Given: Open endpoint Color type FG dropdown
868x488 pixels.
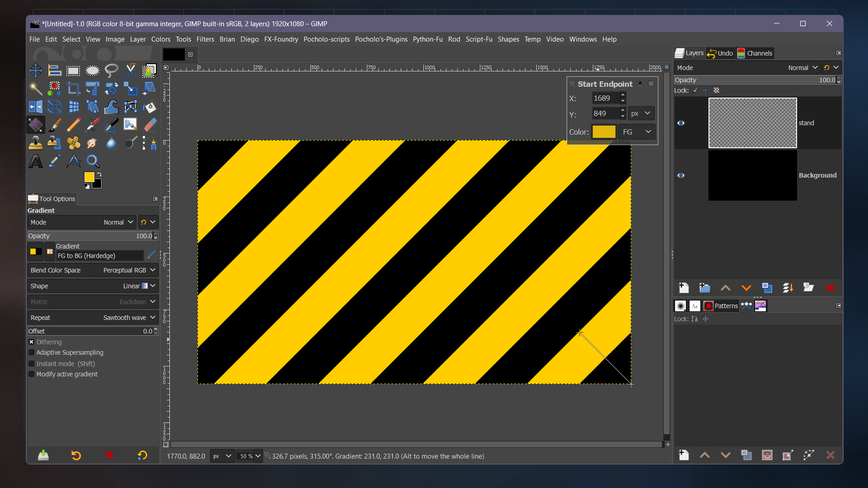Looking at the screenshot, I should point(637,132).
